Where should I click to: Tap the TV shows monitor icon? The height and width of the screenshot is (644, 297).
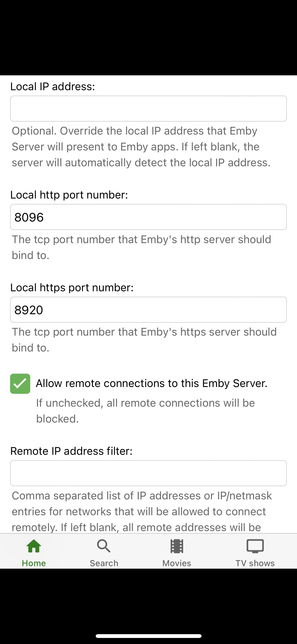coord(255,546)
